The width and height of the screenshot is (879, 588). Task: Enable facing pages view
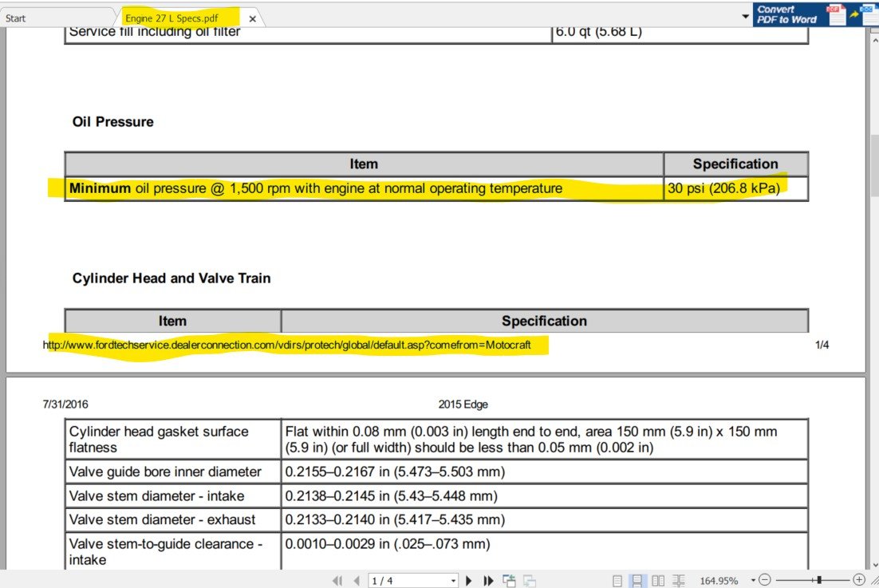click(658, 581)
